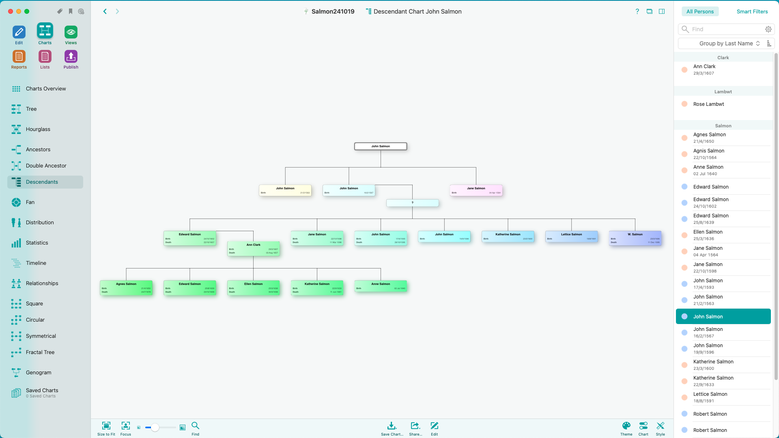Click the tag icon in top-left toolbar
Viewport: 779px width, 438px height.
(x=60, y=11)
